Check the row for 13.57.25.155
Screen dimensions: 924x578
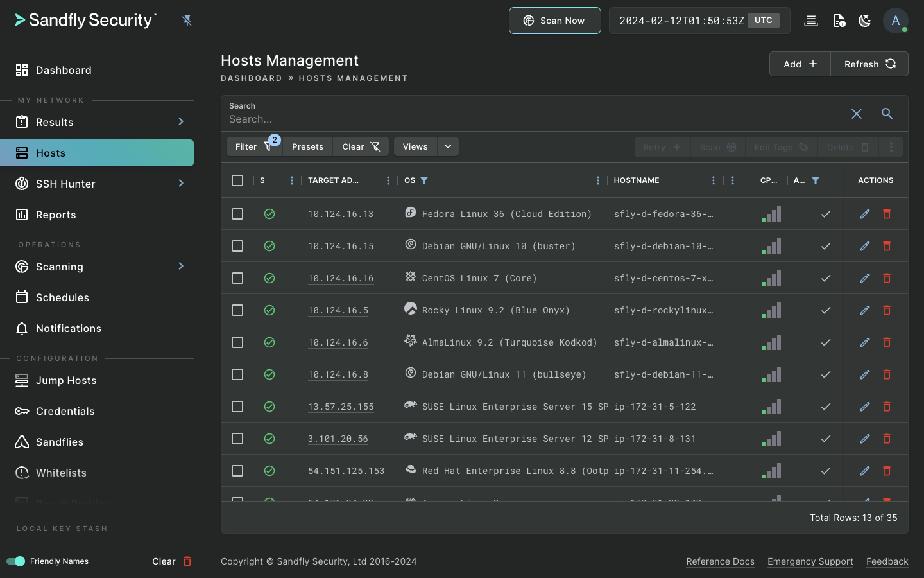click(x=237, y=407)
